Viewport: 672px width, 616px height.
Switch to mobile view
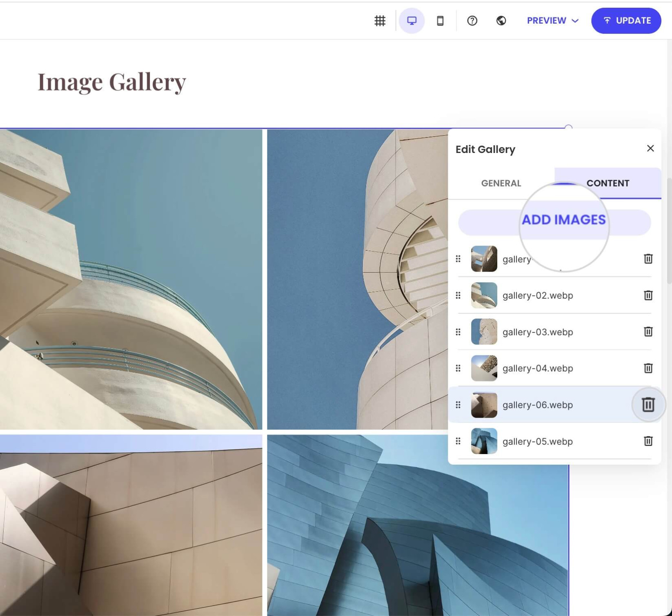[x=440, y=20]
